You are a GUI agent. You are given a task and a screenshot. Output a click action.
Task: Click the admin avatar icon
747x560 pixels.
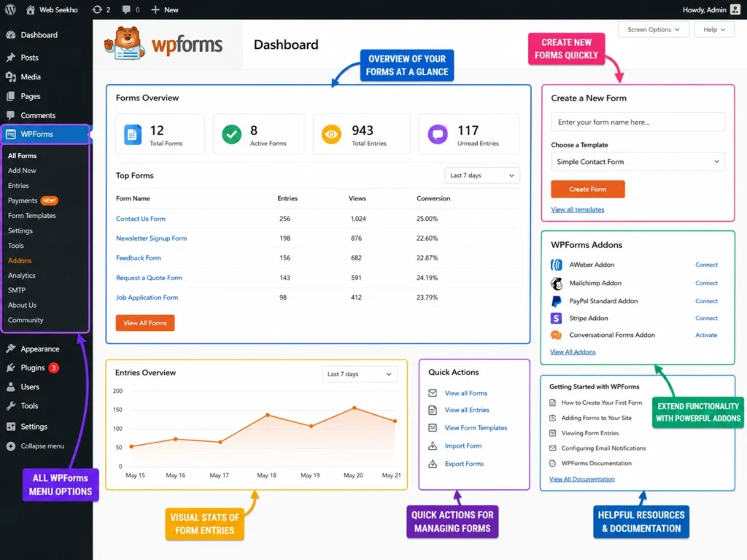pyautogui.click(x=735, y=9)
